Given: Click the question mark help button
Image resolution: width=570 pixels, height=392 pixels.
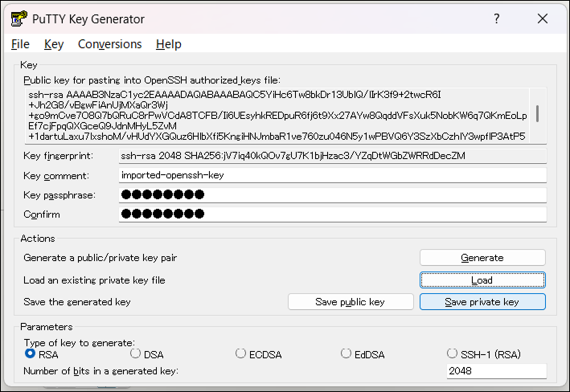Looking at the screenshot, I should point(497,18).
